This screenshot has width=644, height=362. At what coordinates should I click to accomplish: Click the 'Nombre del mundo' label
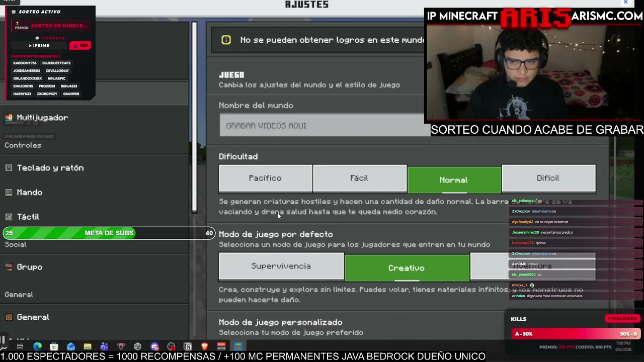256,106
